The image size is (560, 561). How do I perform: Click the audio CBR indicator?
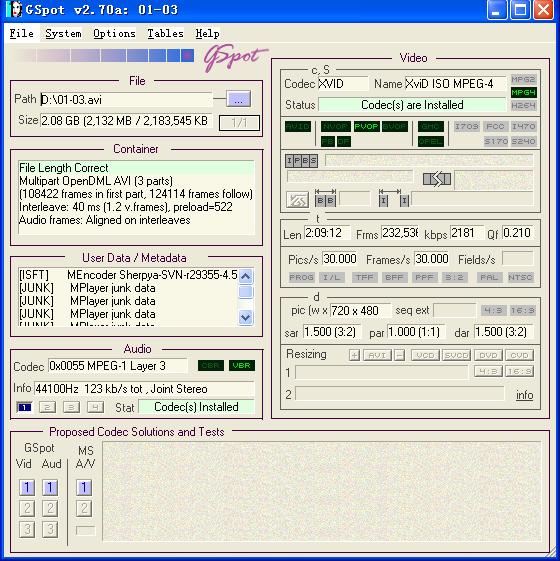(211, 366)
